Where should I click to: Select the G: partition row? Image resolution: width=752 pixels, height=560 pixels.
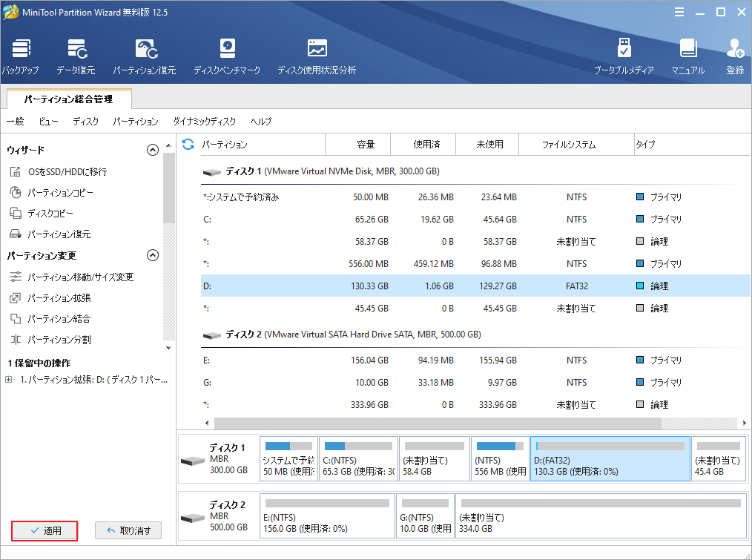475,383
